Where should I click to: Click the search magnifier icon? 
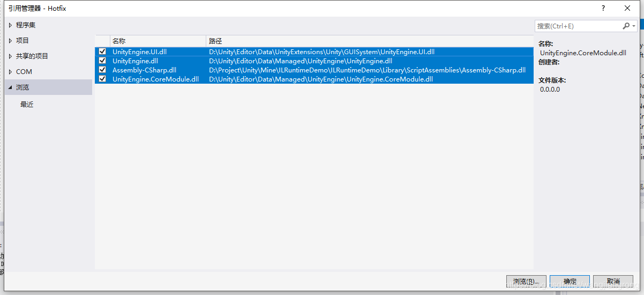click(626, 26)
